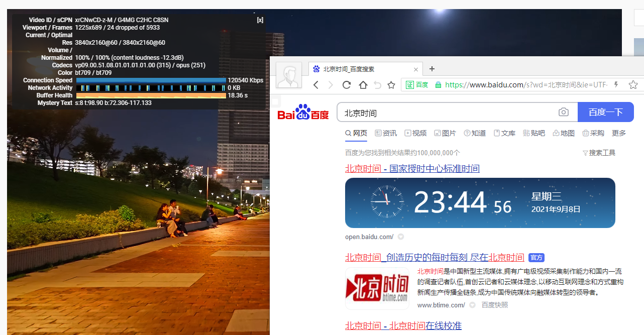Screen dimensions: 644x335
Task: Open the 更多 menu in search tabs
Action: (x=619, y=133)
